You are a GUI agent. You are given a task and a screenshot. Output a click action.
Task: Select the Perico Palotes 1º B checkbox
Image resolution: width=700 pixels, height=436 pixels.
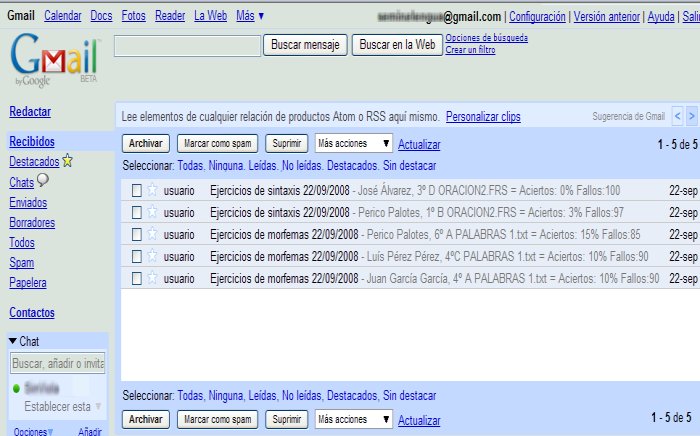pos(137,212)
